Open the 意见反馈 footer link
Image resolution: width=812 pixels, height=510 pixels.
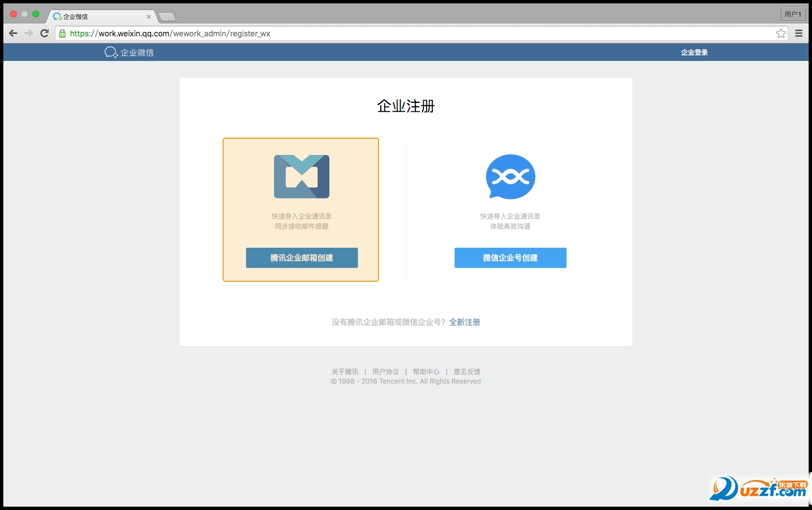467,372
